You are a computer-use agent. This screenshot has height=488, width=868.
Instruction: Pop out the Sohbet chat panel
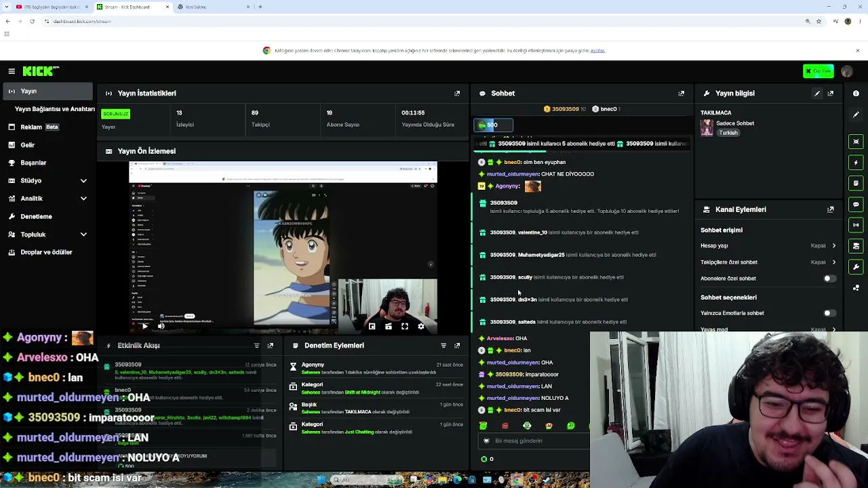click(682, 94)
